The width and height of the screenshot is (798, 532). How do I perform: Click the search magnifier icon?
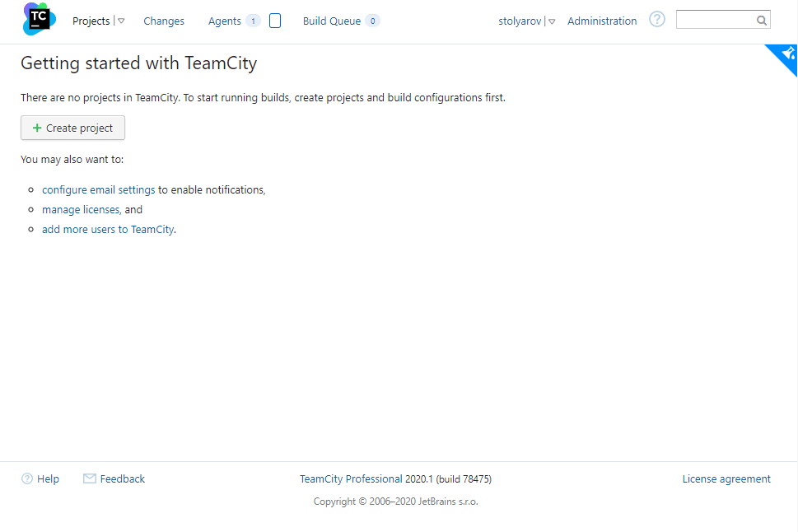coord(762,21)
